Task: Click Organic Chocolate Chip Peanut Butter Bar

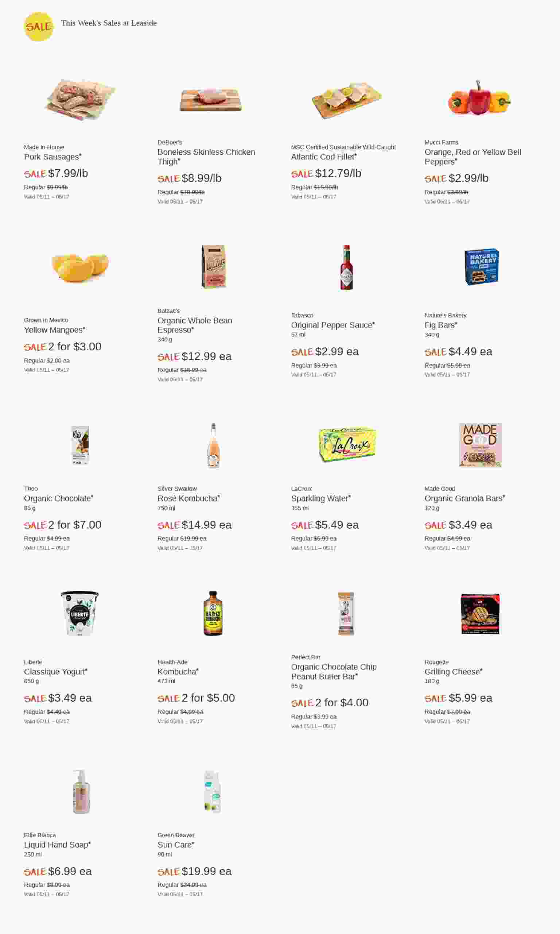Action: click(x=334, y=672)
